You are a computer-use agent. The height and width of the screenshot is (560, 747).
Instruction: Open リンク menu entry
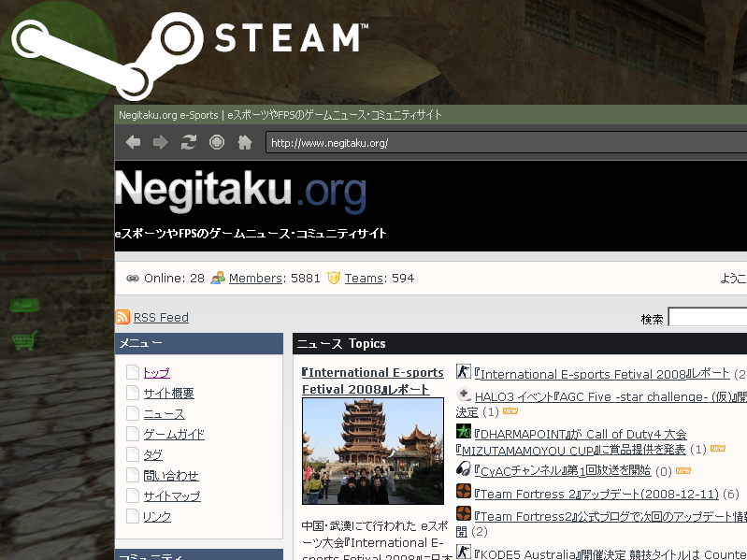(x=157, y=516)
